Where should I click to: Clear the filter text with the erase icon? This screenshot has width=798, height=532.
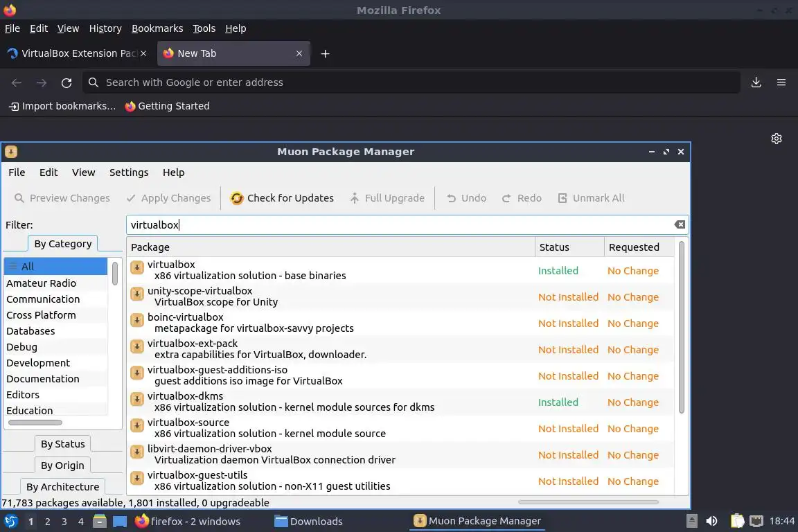[x=680, y=224]
